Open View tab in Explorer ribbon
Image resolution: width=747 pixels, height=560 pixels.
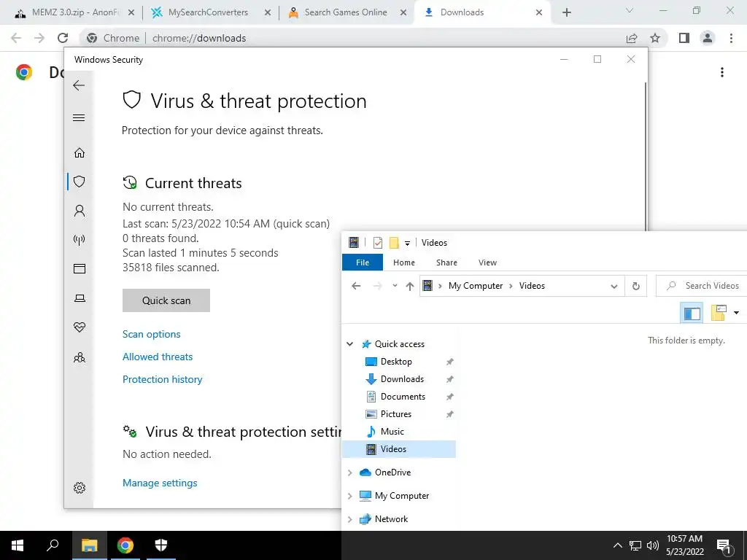pyautogui.click(x=487, y=262)
